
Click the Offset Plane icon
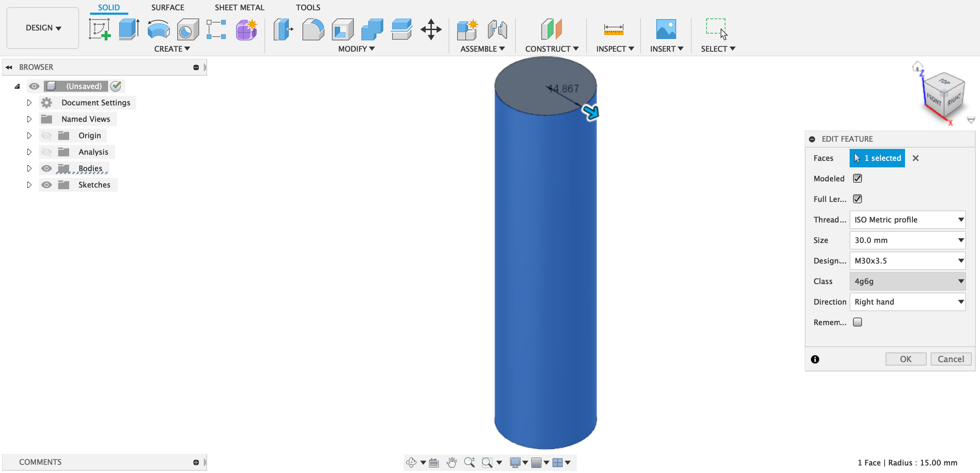pyautogui.click(x=551, y=29)
